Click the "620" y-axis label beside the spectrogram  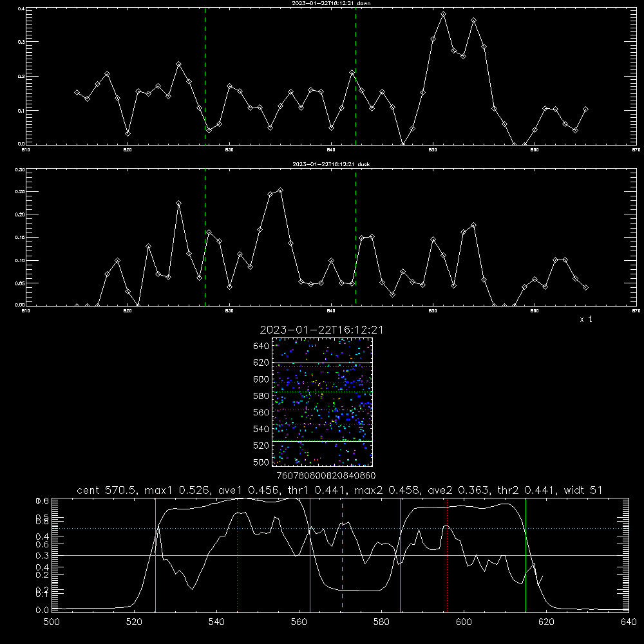[261, 363]
